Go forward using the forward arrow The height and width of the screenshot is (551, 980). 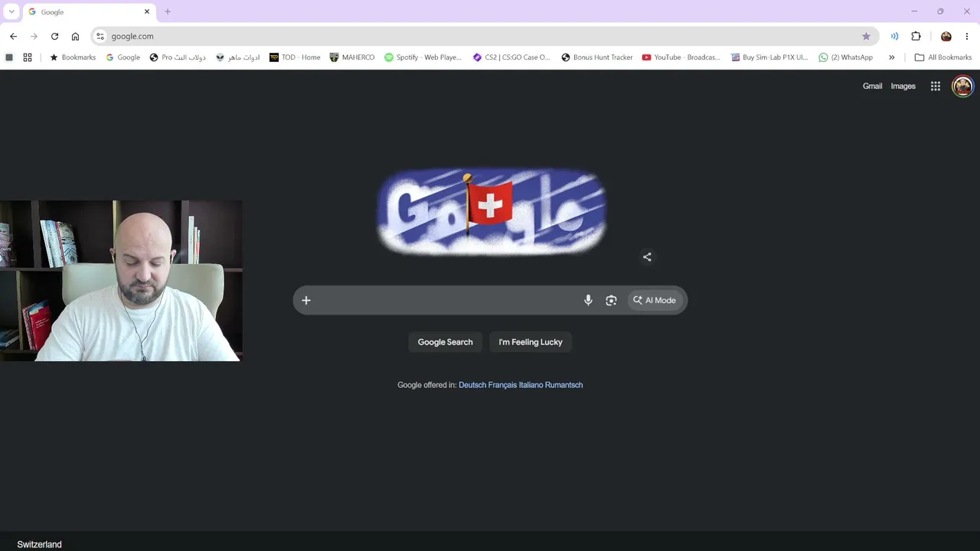[x=34, y=36]
